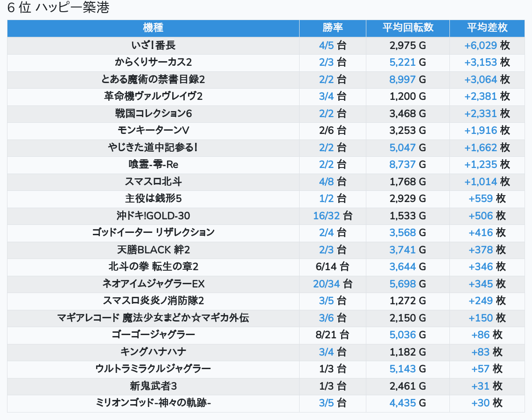Select machine name スマスロ北斗

[x=153, y=182]
